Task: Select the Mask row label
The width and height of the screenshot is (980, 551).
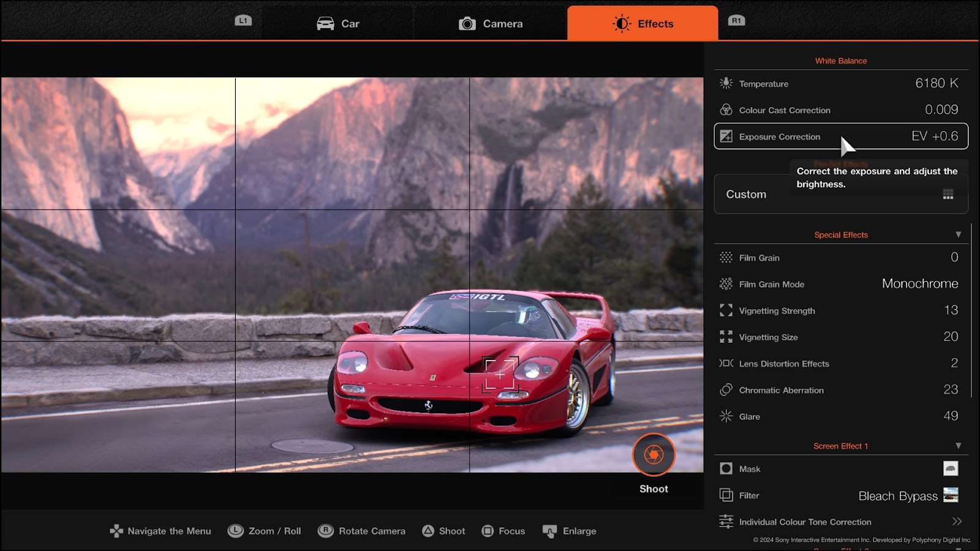Action: click(x=749, y=469)
